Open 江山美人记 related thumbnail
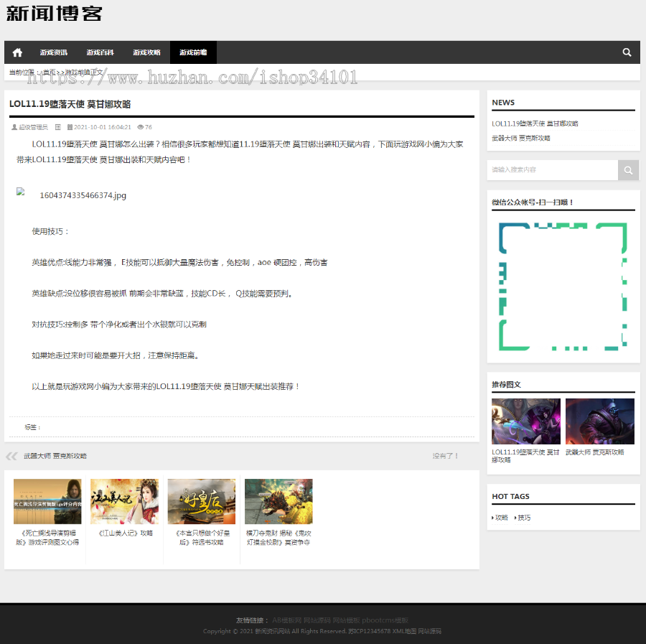Viewport: 646px width, 644px height. click(124, 501)
